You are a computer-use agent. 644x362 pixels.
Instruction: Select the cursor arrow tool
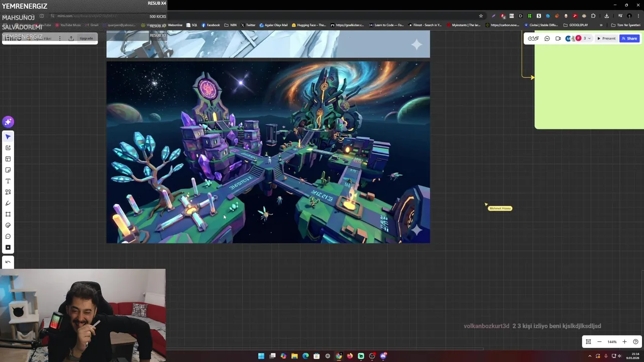pyautogui.click(x=8, y=137)
